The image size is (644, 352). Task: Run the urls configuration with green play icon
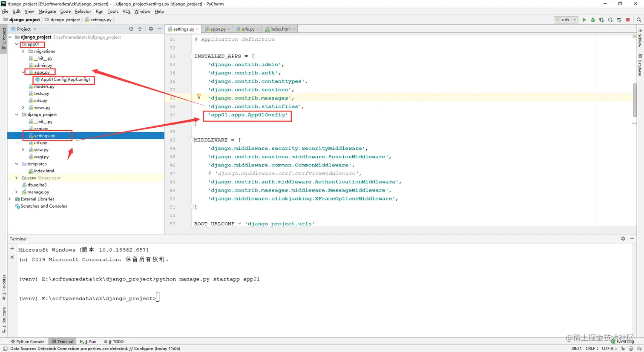584,20
